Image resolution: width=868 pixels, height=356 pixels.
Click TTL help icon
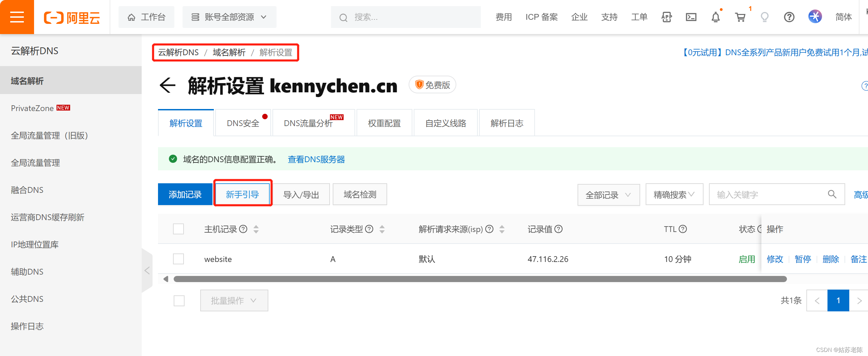(683, 229)
